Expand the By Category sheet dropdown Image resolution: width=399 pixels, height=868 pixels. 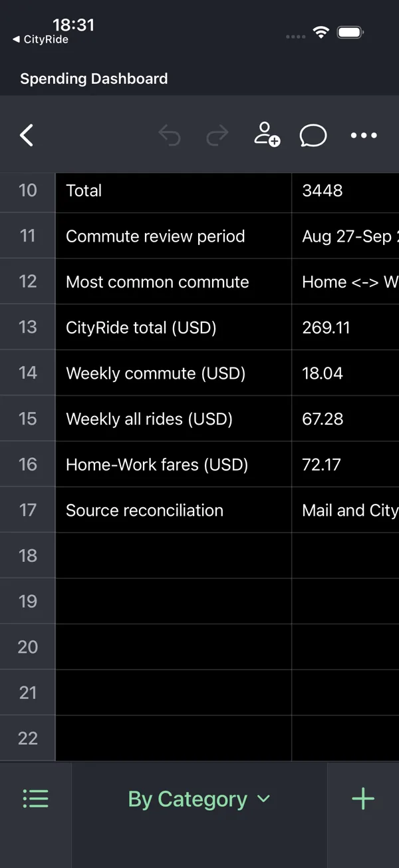pos(199,799)
